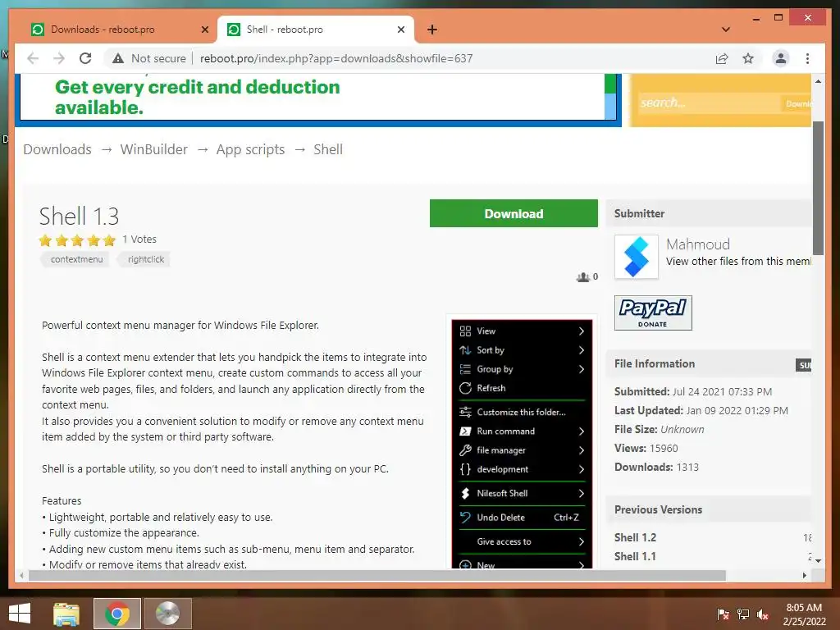Close the Downloads - reboot.pro tab

coord(204,30)
